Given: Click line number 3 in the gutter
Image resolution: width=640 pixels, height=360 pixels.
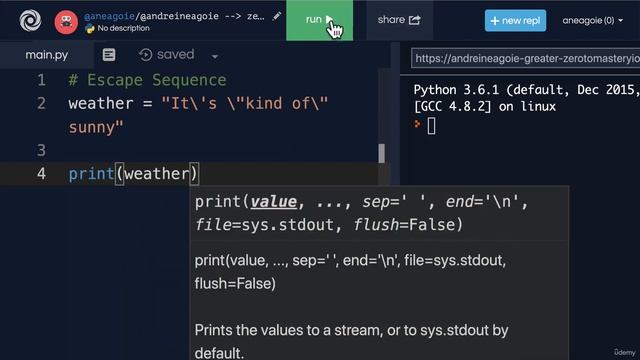Looking at the screenshot, I should 41,151.
